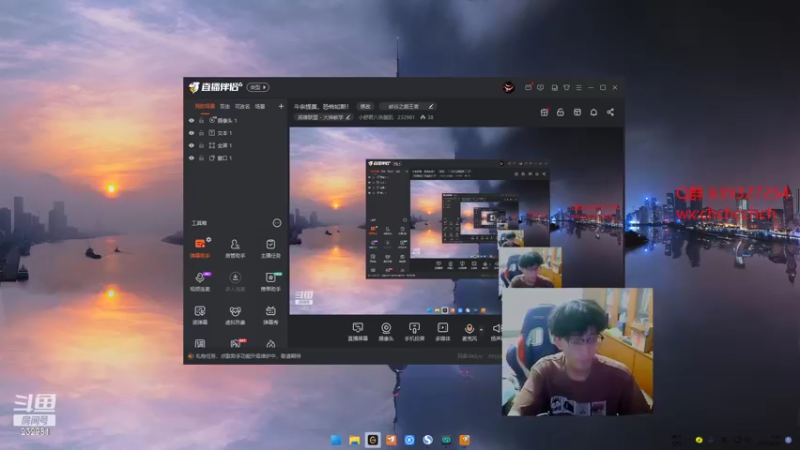800x450 pixels.
Task: Open the message bubble icon in title bar
Action: [540, 88]
